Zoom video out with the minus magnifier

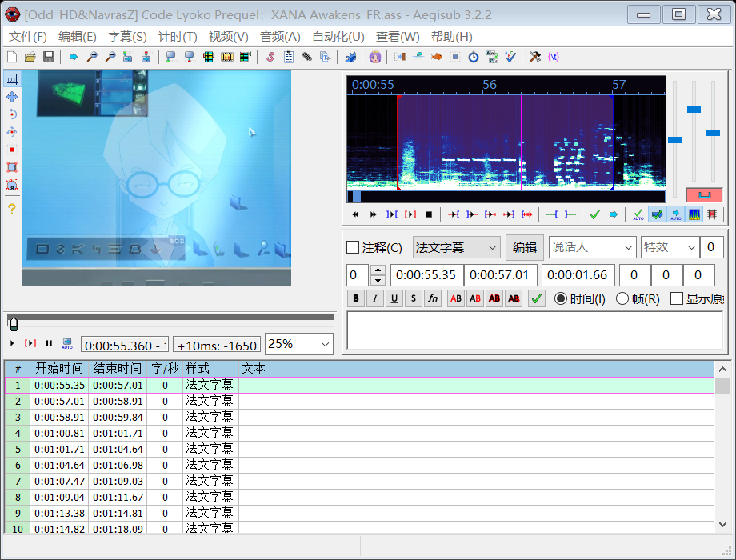(110, 58)
